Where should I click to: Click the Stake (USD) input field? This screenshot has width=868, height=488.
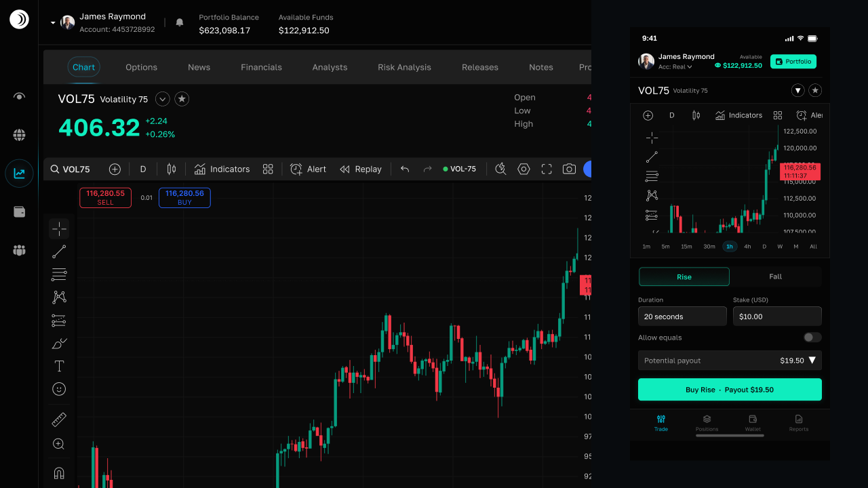pos(777,317)
